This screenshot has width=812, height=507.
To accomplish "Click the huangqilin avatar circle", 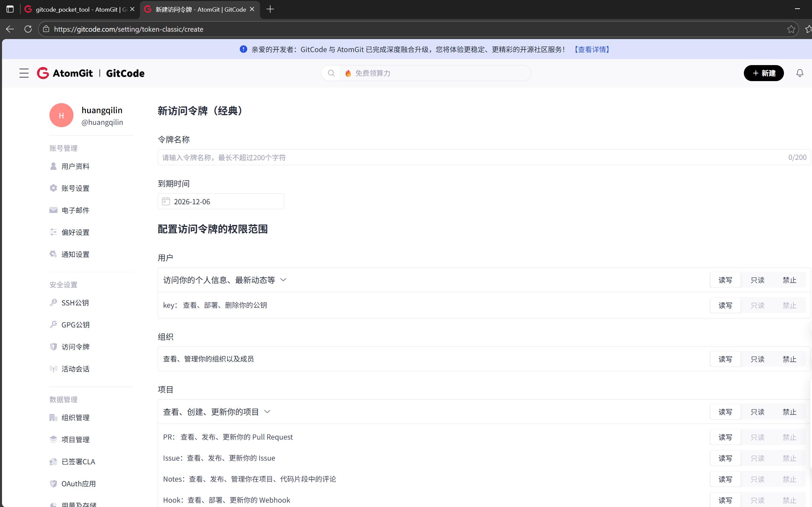I will coord(61,115).
